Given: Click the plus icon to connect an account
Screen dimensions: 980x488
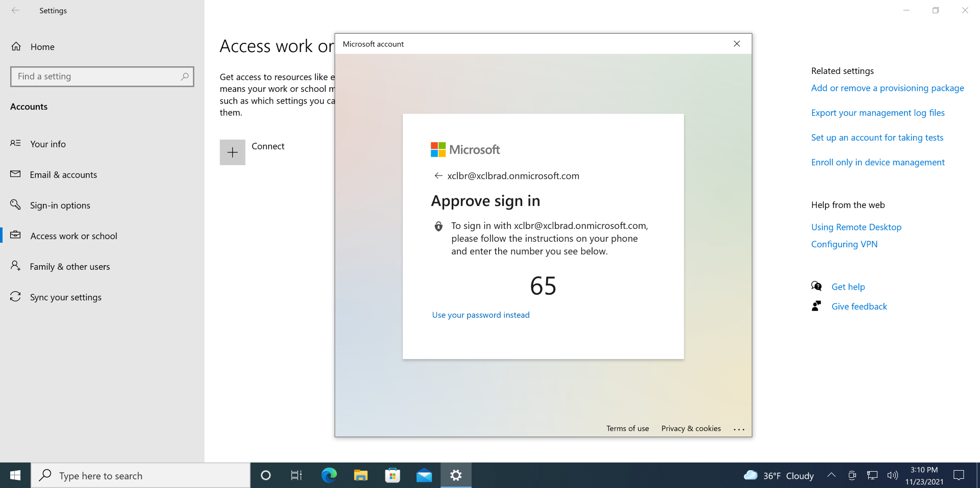Looking at the screenshot, I should click(232, 152).
